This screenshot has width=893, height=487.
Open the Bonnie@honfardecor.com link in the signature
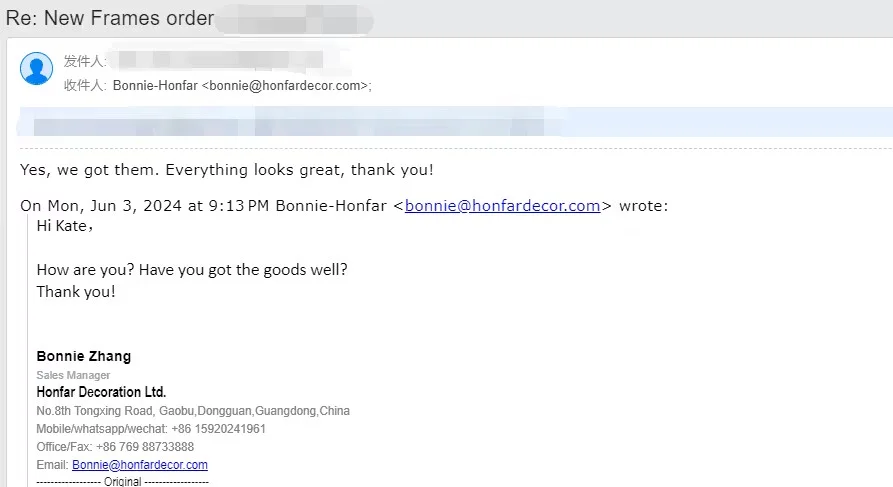[139, 465]
